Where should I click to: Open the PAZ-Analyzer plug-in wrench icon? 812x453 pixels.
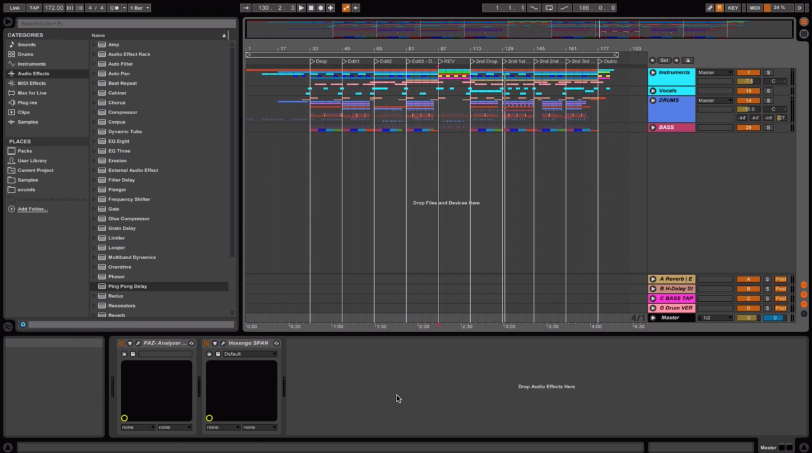pos(138,343)
